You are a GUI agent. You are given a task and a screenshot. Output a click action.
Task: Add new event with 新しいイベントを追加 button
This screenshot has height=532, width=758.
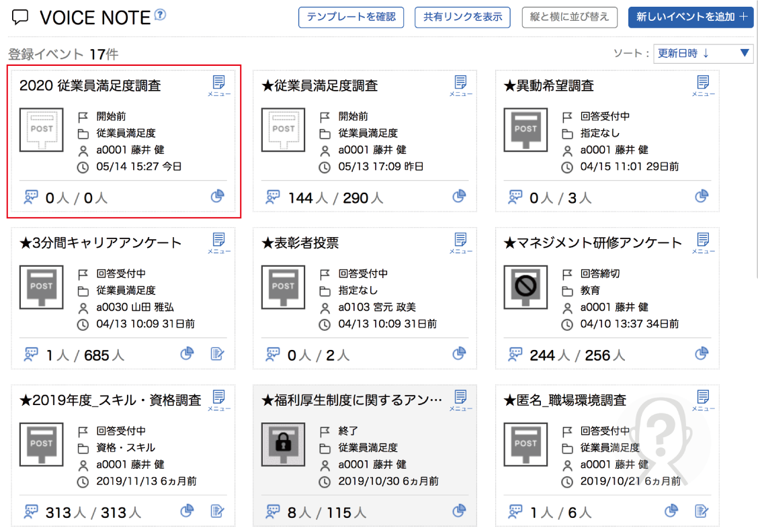(x=690, y=17)
